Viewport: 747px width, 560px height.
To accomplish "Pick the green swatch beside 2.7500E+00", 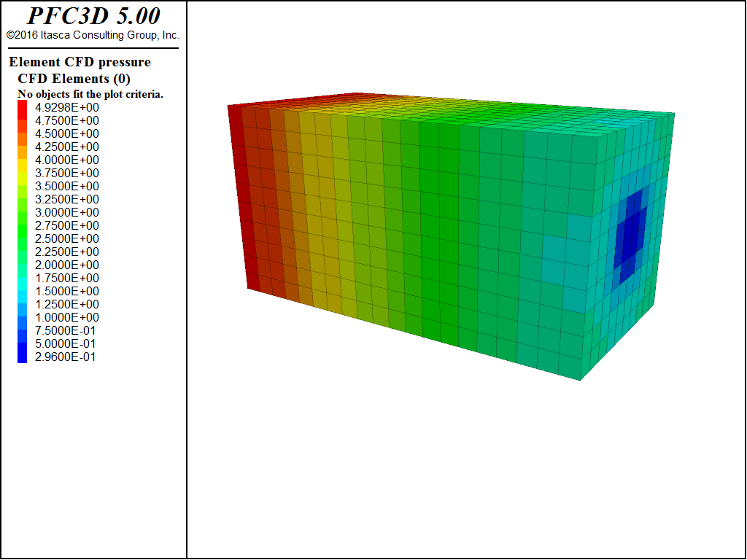I will [22, 225].
